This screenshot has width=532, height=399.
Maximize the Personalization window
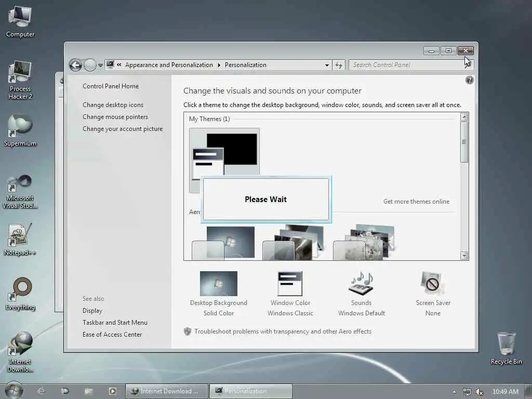point(448,51)
